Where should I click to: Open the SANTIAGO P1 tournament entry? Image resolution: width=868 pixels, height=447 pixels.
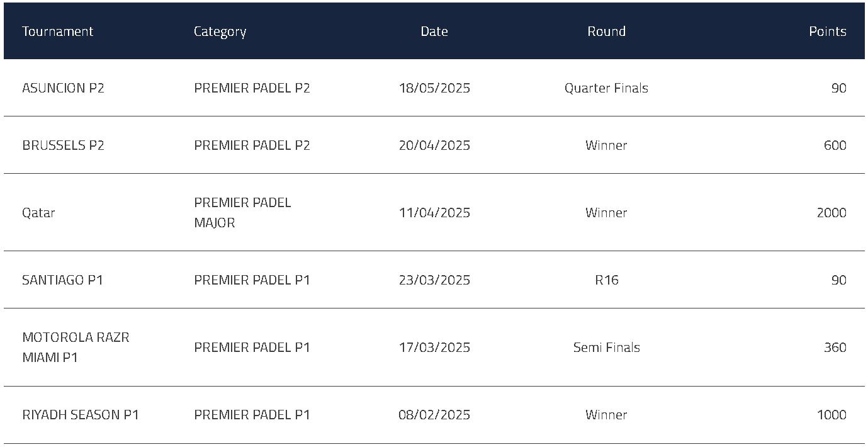[62, 280]
